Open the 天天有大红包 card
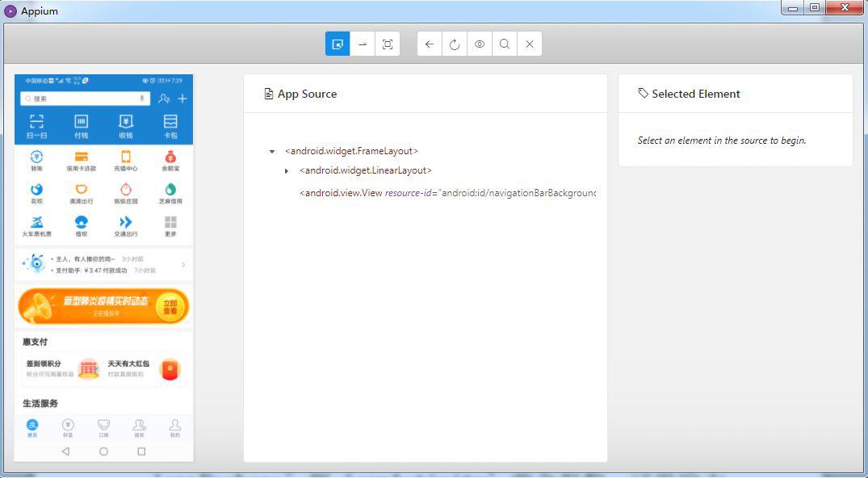The image size is (868, 478). click(145, 368)
